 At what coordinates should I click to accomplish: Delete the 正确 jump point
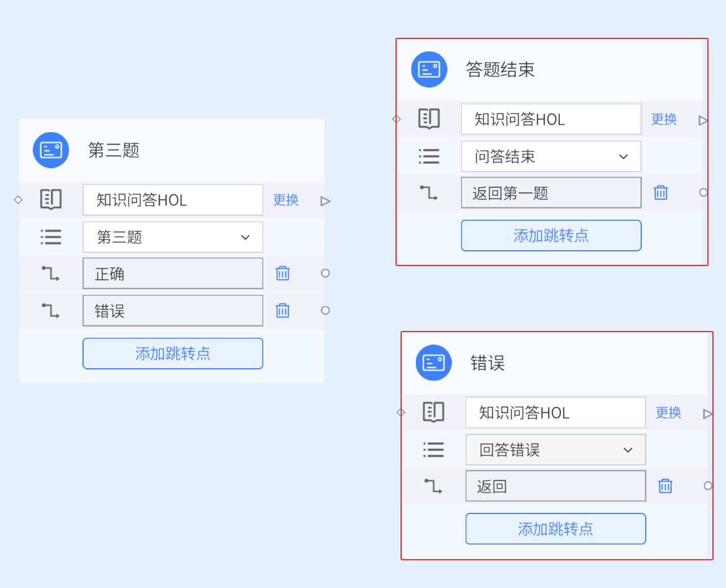click(282, 273)
